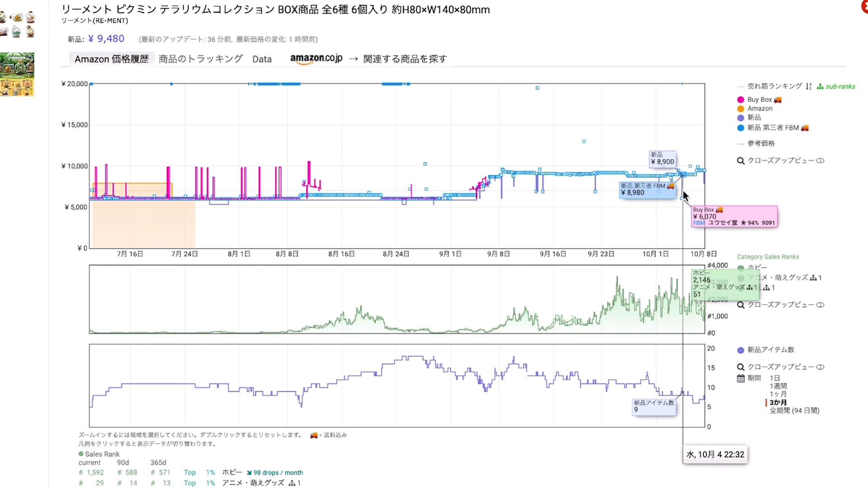Click the sales rank sort order icon
Screen dimensions: 868x488
(808, 86)
